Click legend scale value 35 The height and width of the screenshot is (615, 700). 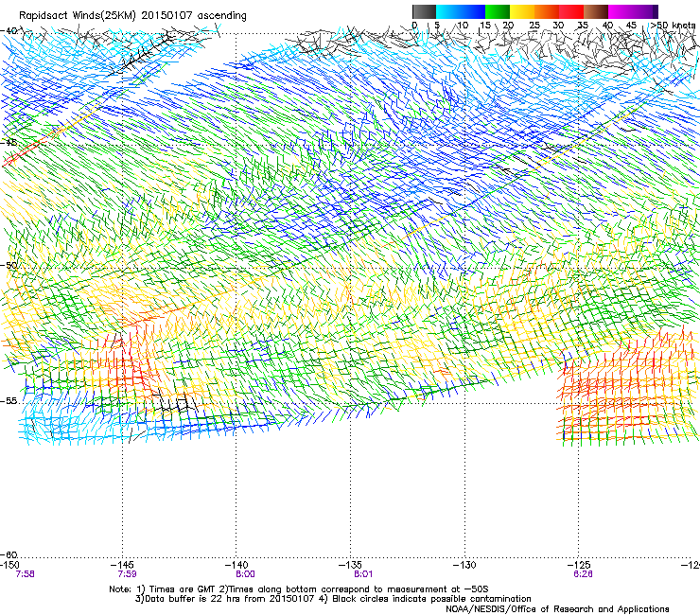[583, 25]
